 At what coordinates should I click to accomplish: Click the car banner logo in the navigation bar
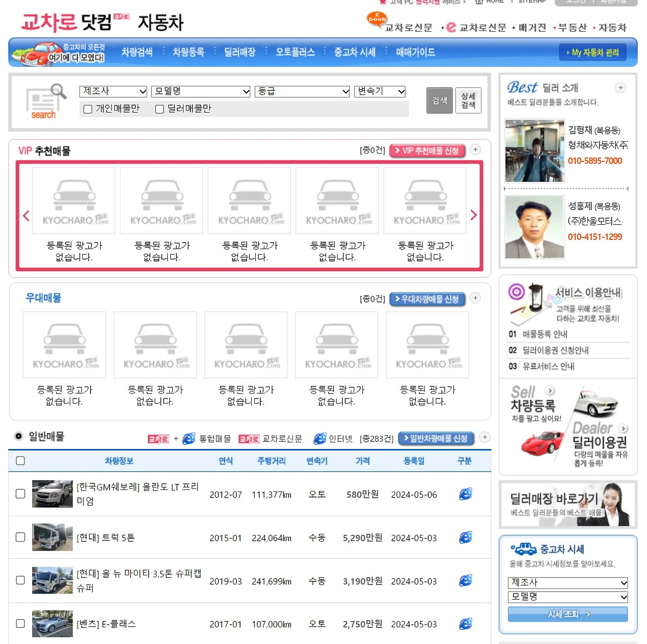point(58,55)
